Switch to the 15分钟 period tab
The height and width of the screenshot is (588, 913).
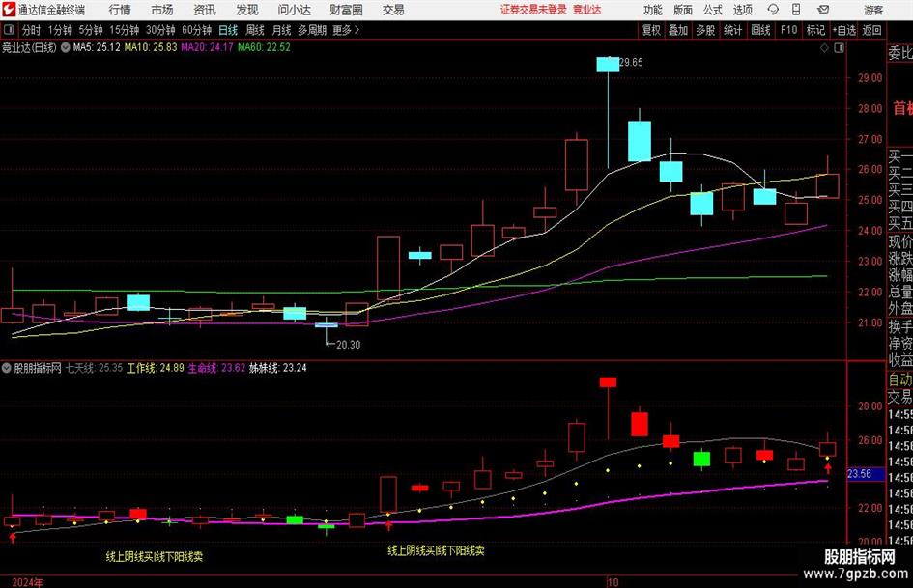click(x=124, y=30)
